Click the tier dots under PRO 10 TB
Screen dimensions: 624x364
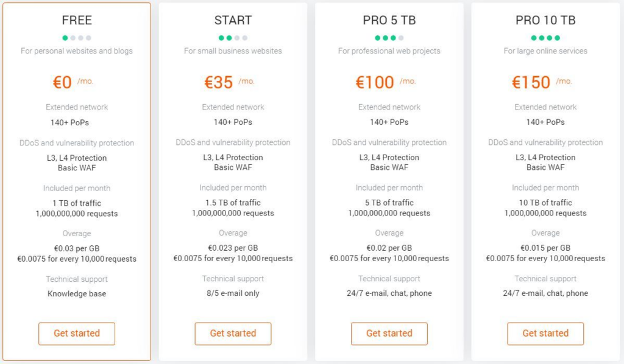coord(545,38)
